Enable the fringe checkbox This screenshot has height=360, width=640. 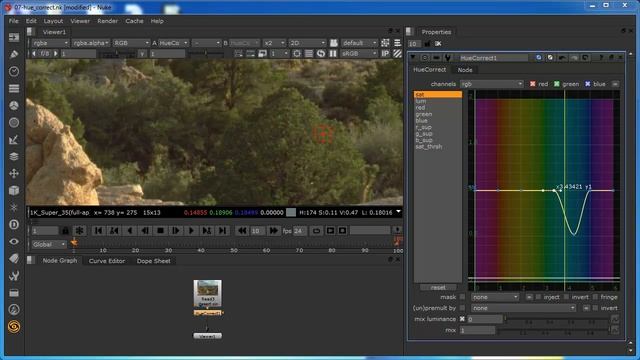tap(595, 297)
